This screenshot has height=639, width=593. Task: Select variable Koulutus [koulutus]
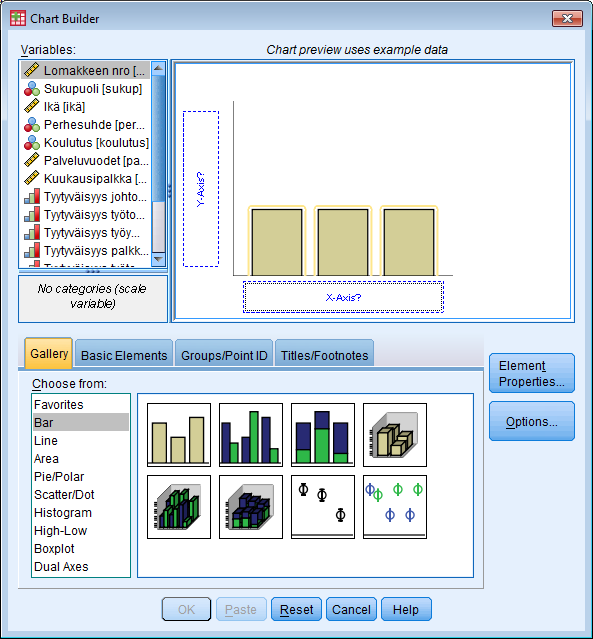tap(86, 143)
